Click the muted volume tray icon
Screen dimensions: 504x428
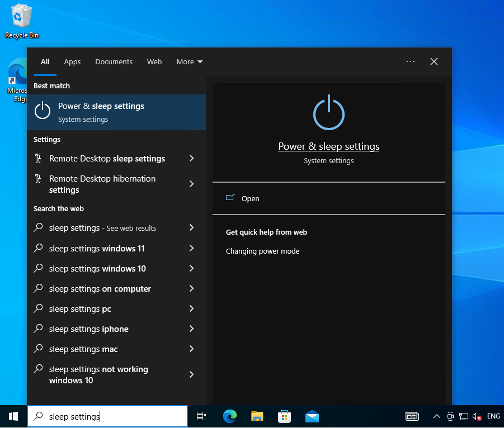tap(477, 416)
